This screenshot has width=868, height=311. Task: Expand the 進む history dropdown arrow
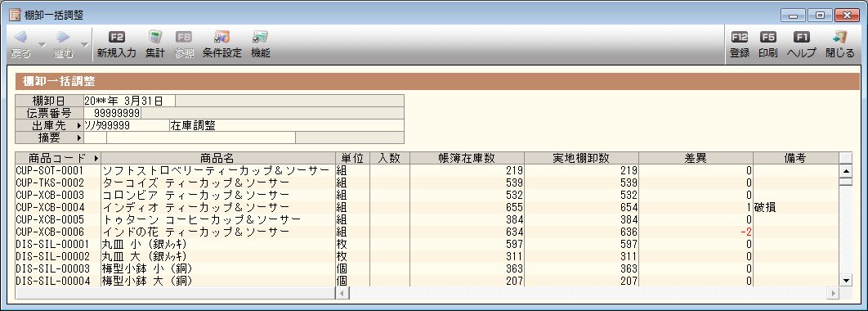84,44
